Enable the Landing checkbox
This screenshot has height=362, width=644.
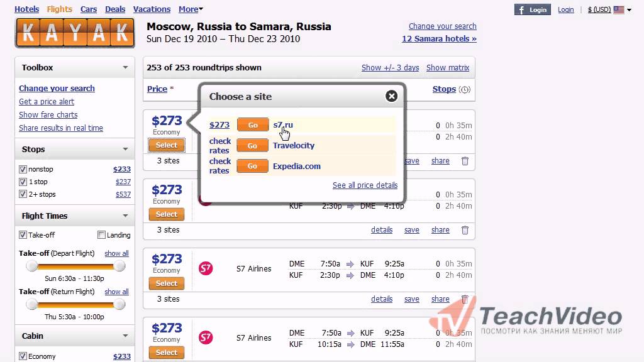(x=101, y=235)
